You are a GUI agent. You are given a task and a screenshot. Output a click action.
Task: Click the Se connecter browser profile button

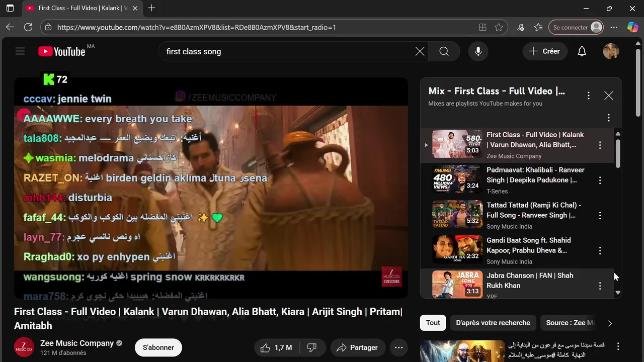[576, 27]
